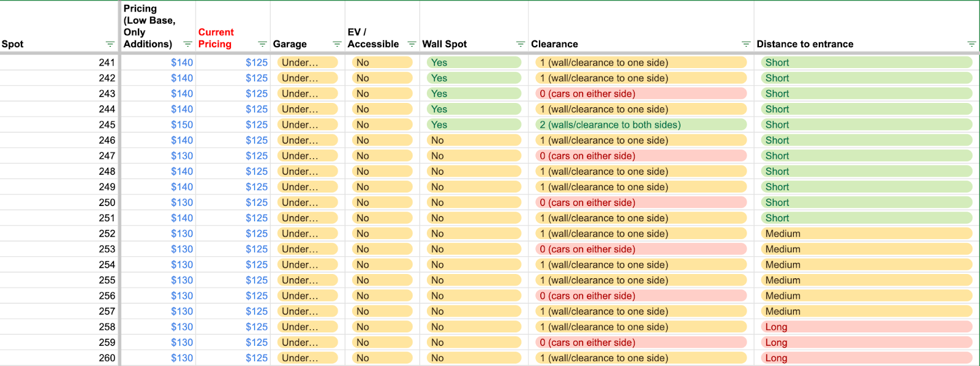Open filter icon for Pricing Low Base column
Viewport: 980px width, 366px height.
click(188, 44)
